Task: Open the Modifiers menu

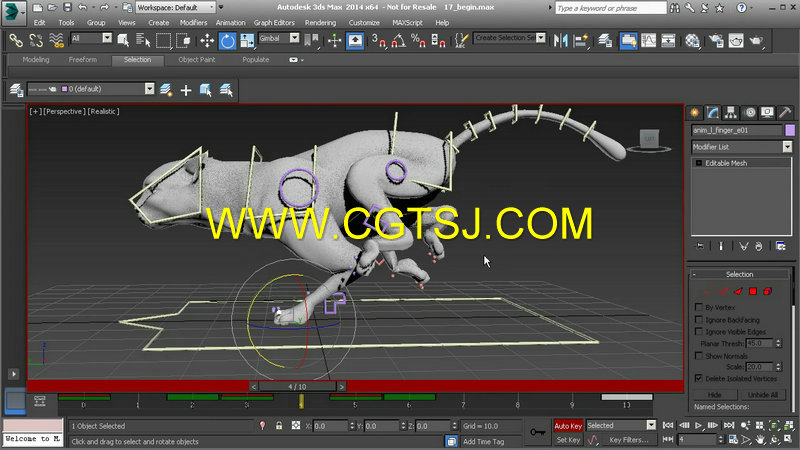Action: click(193, 23)
